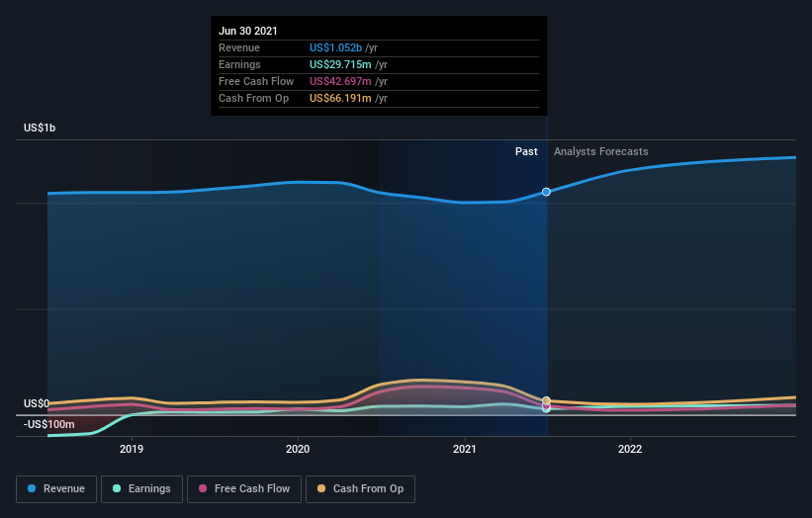Click the 'Jun 30 2021' tooltip date
The width and height of the screenshot is (812, 518).
coord(248,31)
